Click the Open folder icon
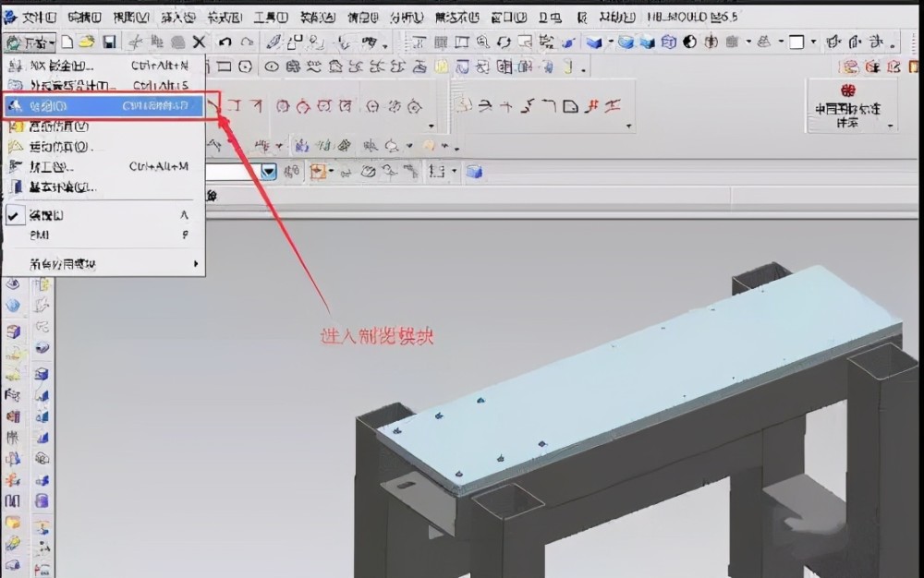The width and height of the screenshot is (924, 578). [87, 42]
